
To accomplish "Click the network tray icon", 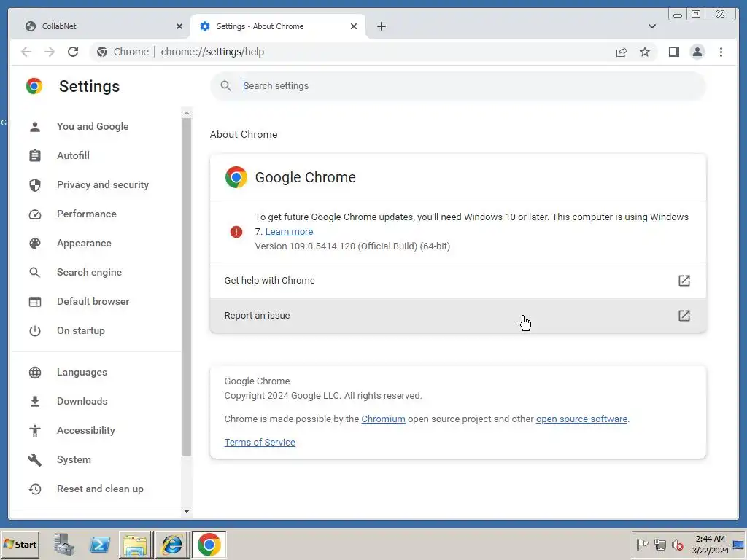I will [x=659, y=544].
